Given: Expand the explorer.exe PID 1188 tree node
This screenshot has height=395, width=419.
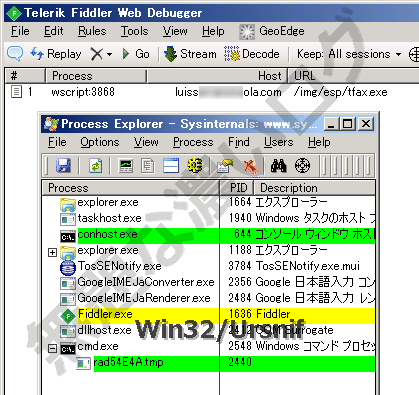Looking at the screenshot, I should (x=52, y=253).
